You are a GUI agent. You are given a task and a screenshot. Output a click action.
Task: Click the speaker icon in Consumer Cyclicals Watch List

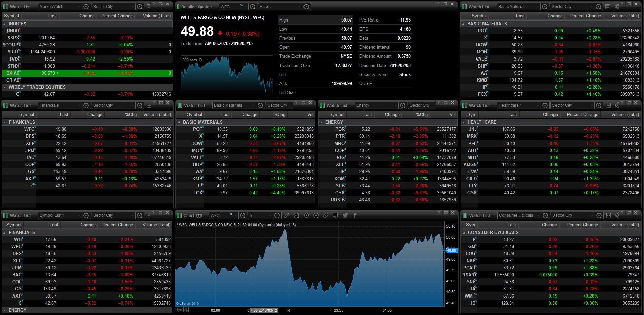[x=617, y=215]
